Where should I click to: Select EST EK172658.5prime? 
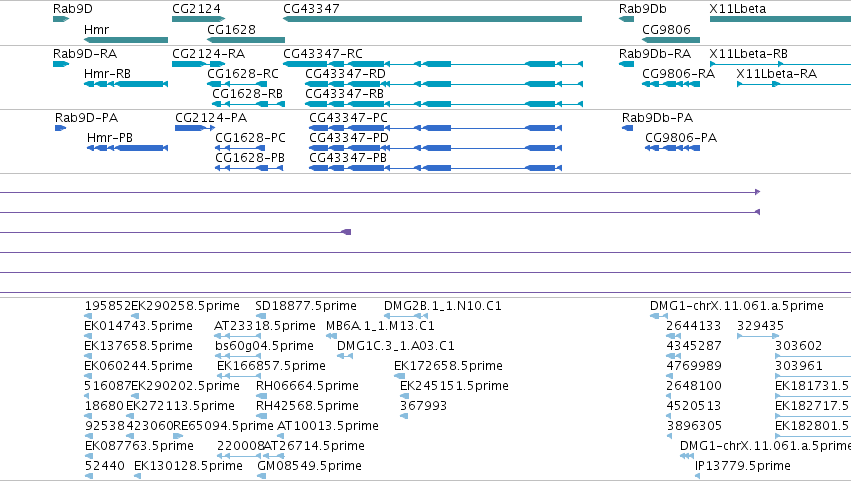click(x=448, y=366)
